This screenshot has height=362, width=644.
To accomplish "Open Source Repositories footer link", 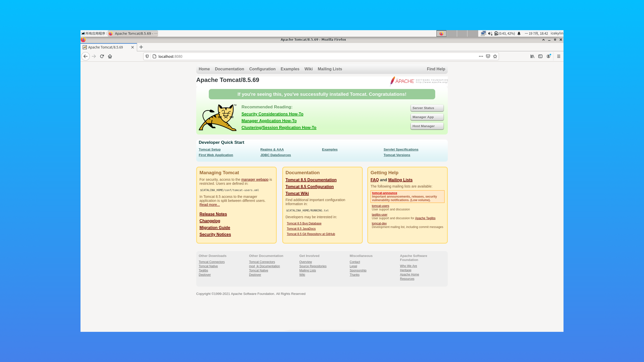I will click(x=313, y=266).
